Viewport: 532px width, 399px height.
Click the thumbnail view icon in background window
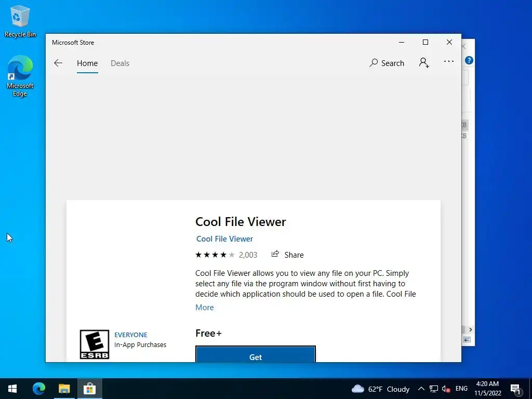coord(467,340)
